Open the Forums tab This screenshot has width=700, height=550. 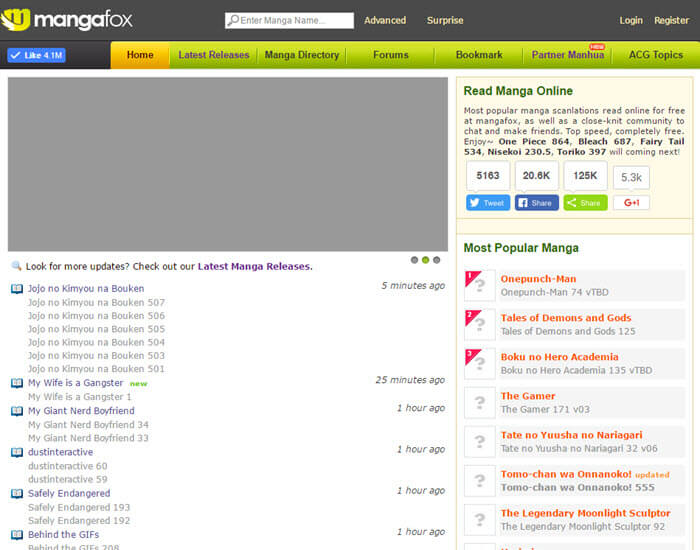391,55
